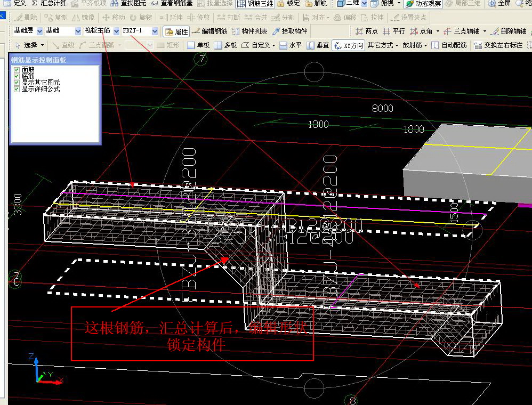Click the 钢筋显示控制面板 title bar
This screenshot has width=532, height=405.
55,60
